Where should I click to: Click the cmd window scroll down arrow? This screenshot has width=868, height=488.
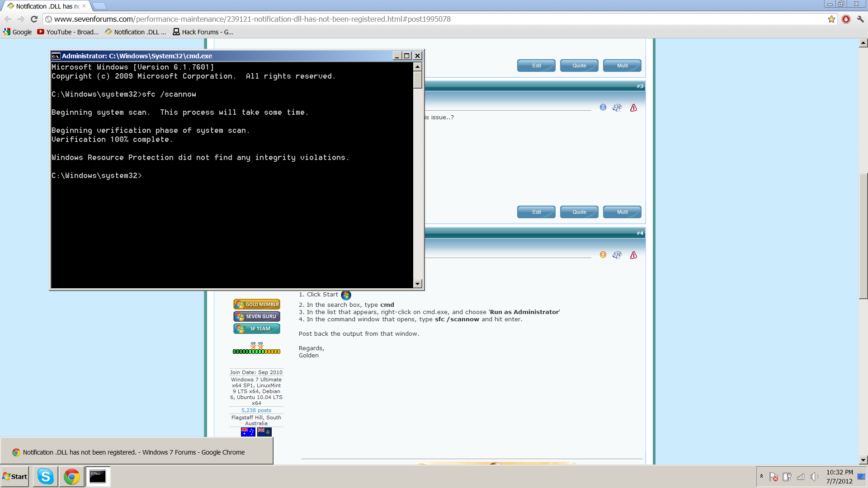pos(418,284)
